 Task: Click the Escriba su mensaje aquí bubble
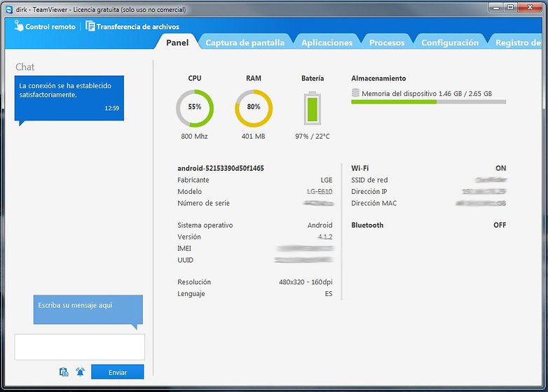click(88, 310)
